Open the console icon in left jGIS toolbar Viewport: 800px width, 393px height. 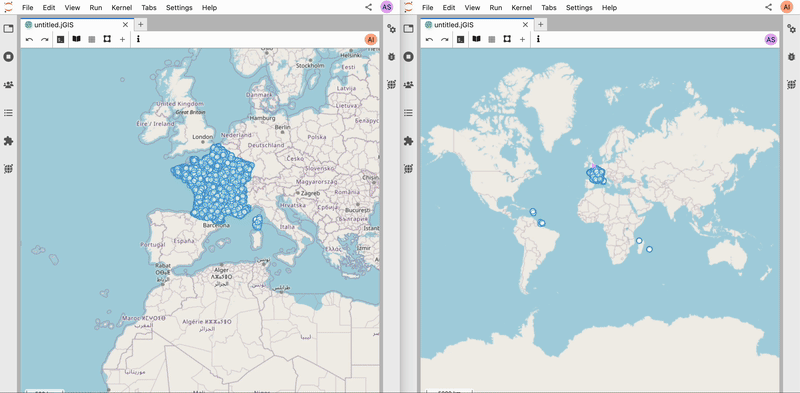pyautogui.click(x=61, y=39)
